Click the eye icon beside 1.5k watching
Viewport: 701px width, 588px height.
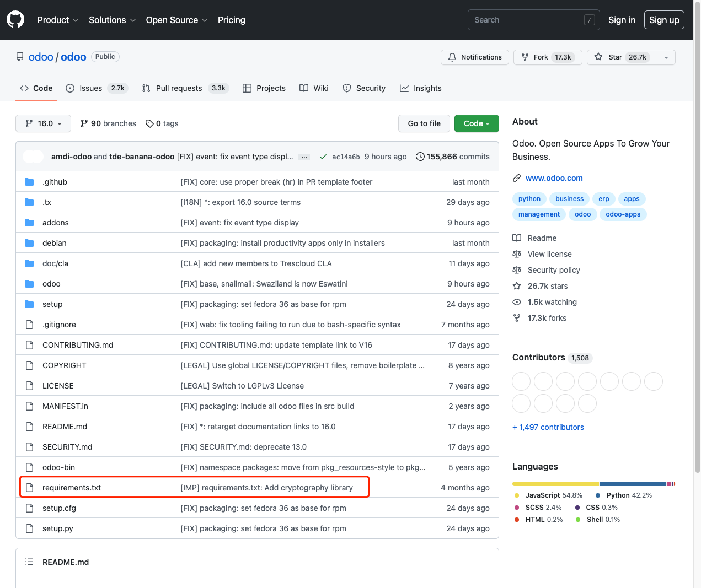coord(517,302)
